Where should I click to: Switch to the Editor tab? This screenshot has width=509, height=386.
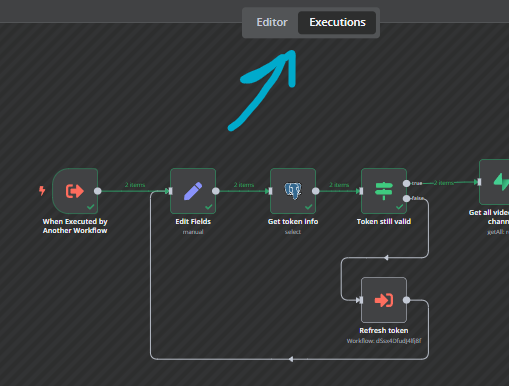[272, 22]
